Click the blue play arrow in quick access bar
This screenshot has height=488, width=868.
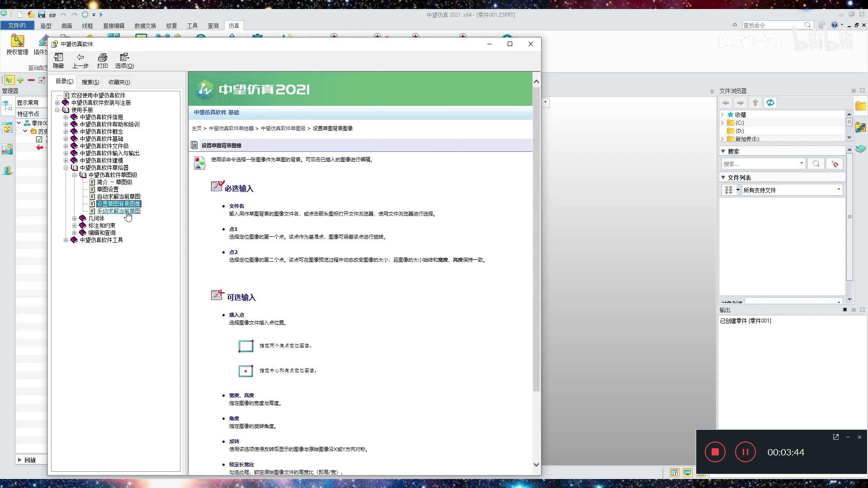click(x=101, y=14)
